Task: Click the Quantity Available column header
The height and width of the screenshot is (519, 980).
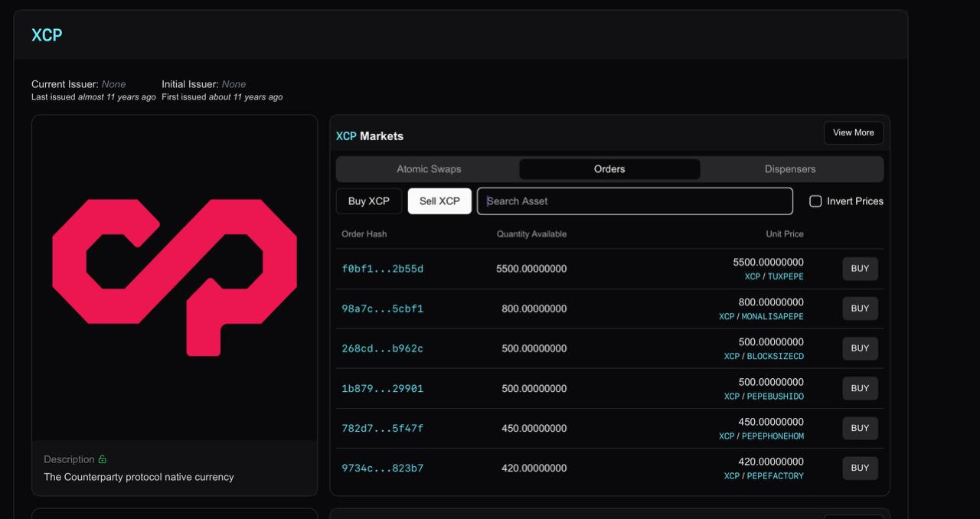Action: (531, 233)
